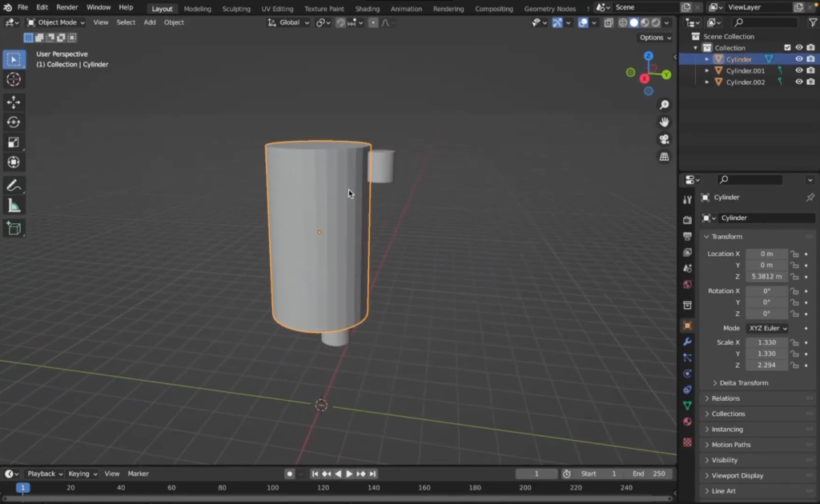Open the World properties globe icon
This screenshot has width=820, height=504.
687,286
